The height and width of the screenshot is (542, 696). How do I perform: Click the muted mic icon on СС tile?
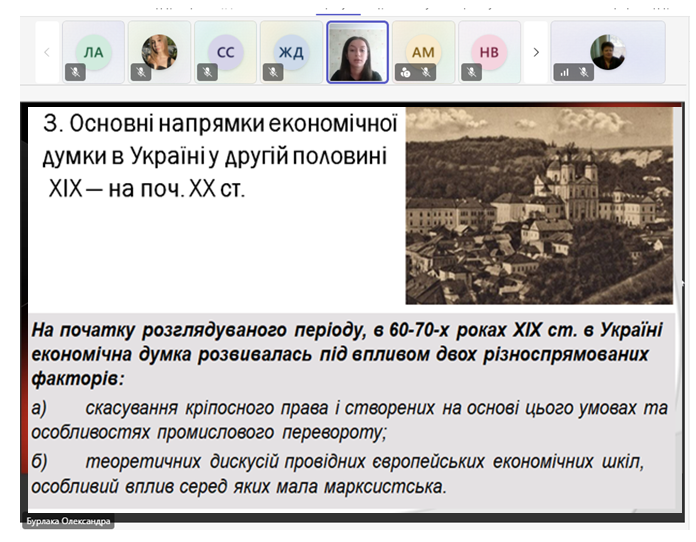pyautogui.click(x=207, y=72)
